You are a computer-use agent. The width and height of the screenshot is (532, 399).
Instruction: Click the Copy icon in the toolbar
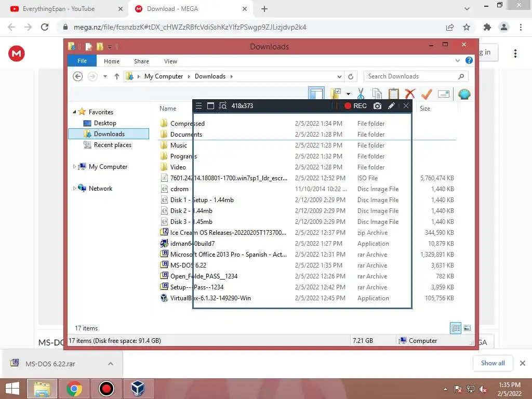[x=377, y=94]
